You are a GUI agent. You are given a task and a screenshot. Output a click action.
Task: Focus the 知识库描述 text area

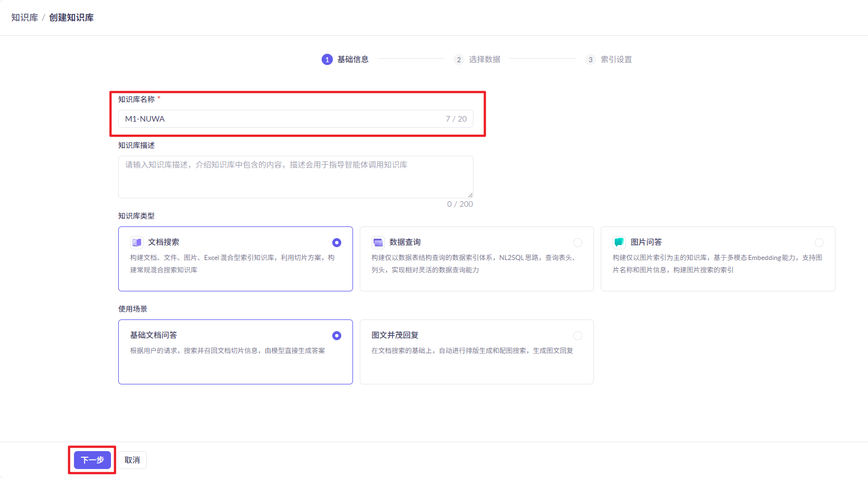click(295, 177)
